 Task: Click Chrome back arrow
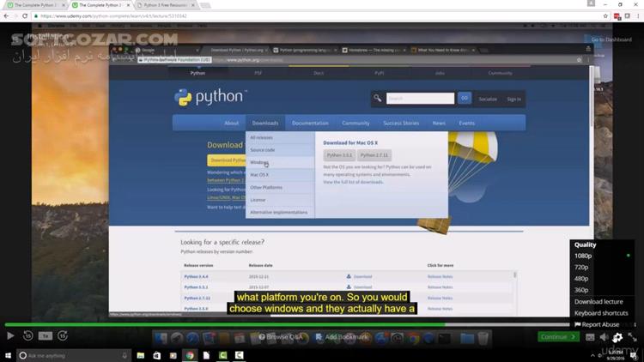coord(6,15)
